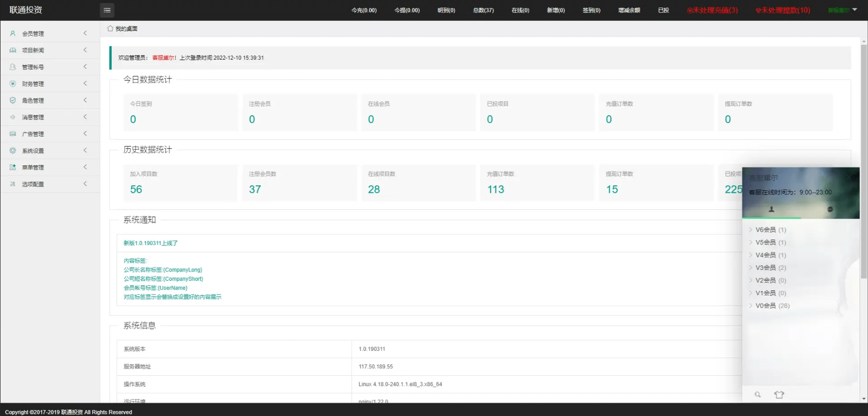This screenshot has height=416, width=868.
Task: Click the 项目新闻 icon in sidebar
Action: pyautogui.click(x=13, y=50)
